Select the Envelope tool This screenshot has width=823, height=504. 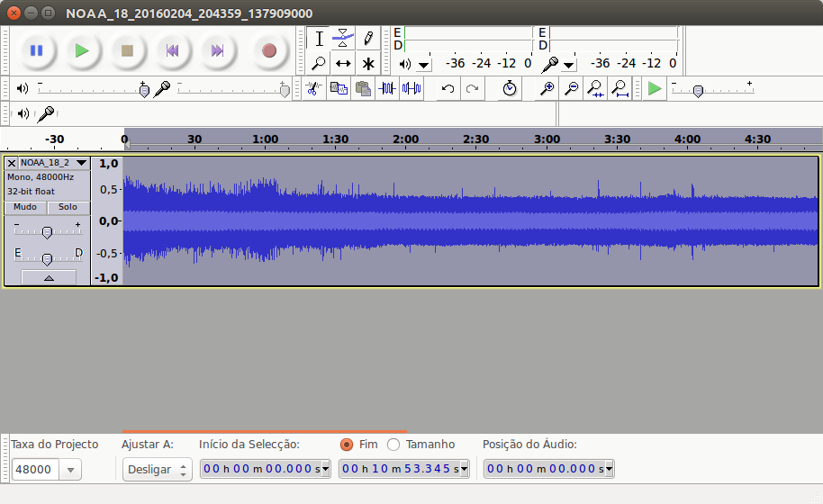click(x=343, y=39)
